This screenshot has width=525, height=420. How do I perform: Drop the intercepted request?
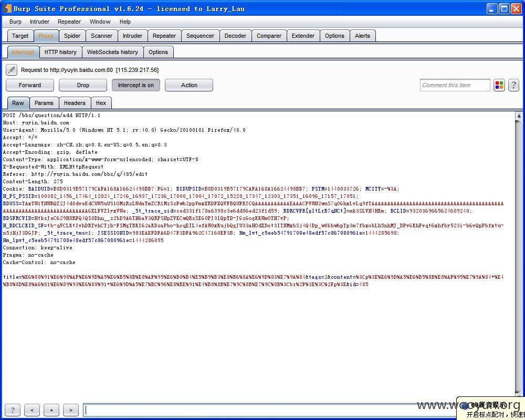tap(83, 85)
